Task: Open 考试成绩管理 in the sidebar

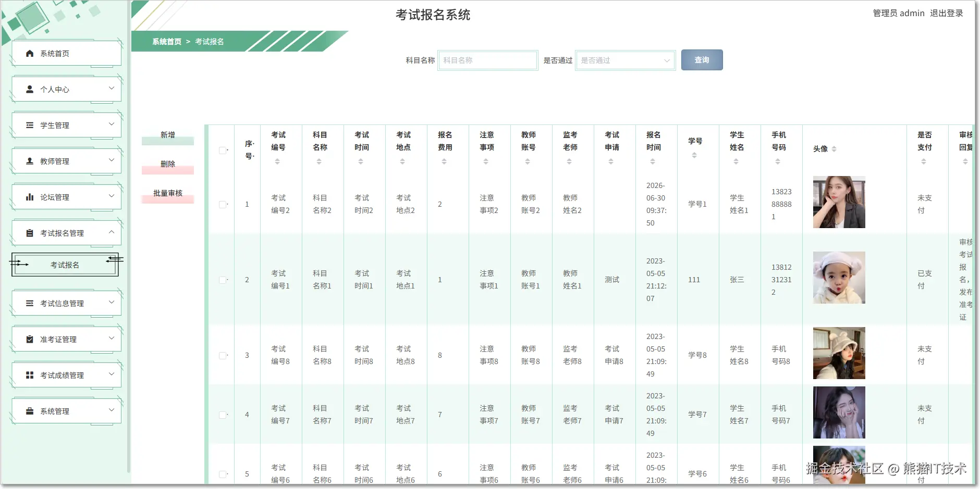Action: click(x=67, y=375)
